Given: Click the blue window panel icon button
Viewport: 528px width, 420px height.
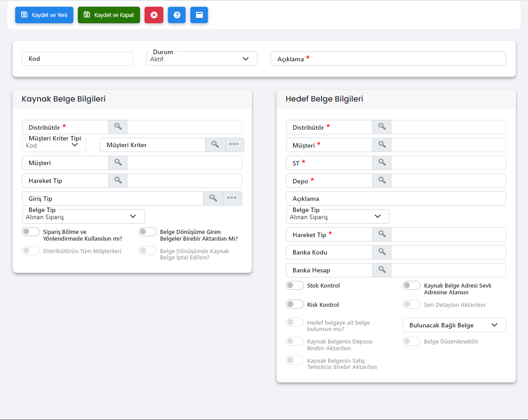Looking at the screenshot, I should (x=199, y=15).
